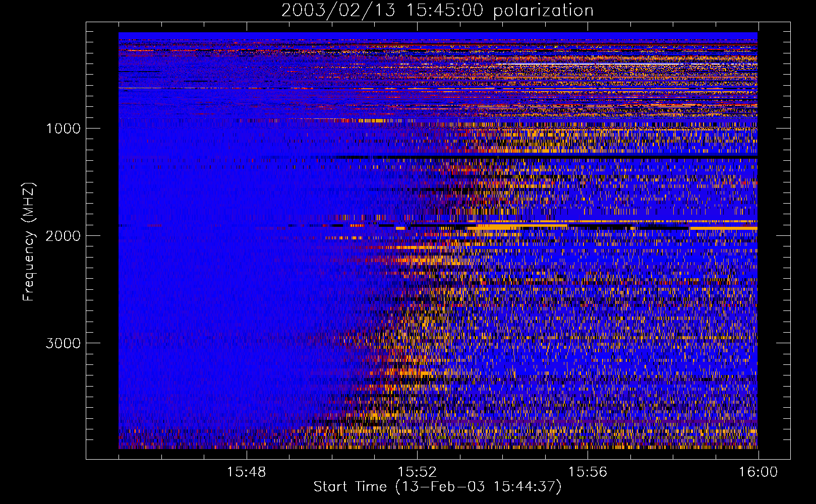This screenshot has height=504, width=816.
Task: Click the 15:52 time tick label
Action: tap(417, 472)
